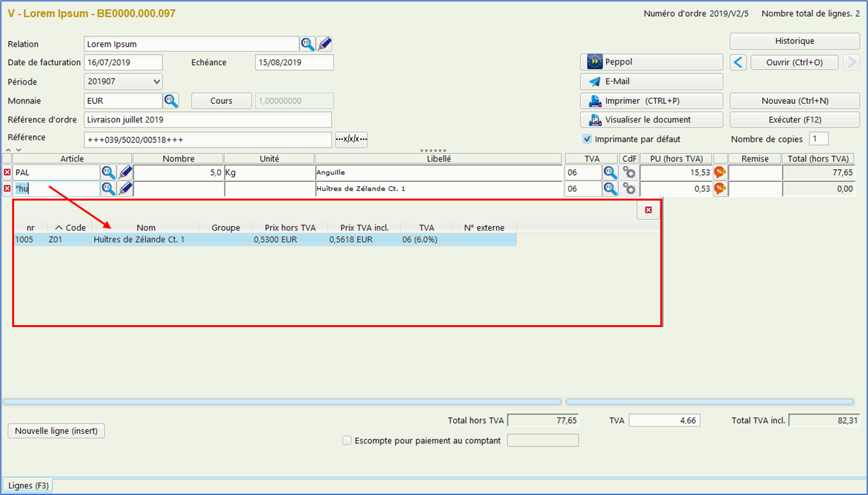The height and width of the screenshot is (495, 868).
Task: Go to next document arrow
Action: coord(851,62)
